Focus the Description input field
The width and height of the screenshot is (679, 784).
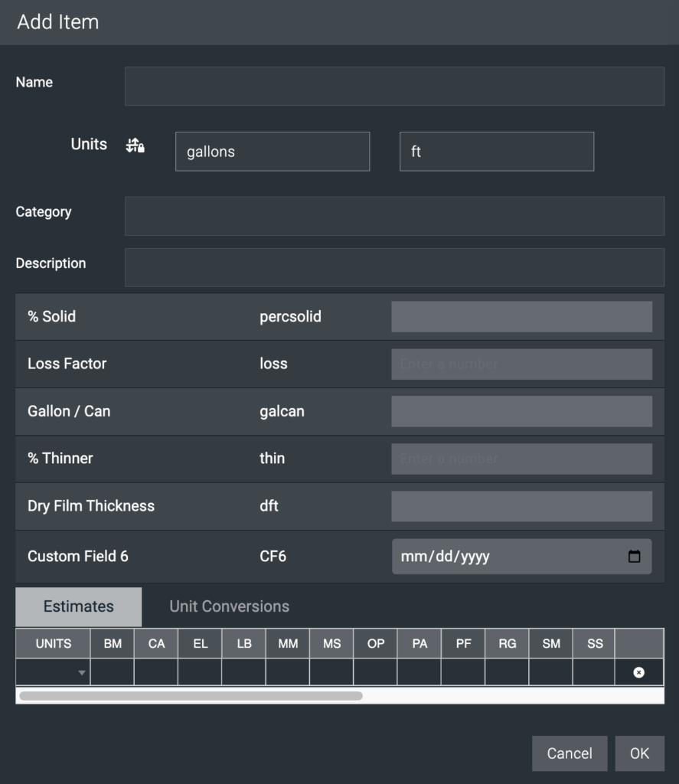point(394,267)
